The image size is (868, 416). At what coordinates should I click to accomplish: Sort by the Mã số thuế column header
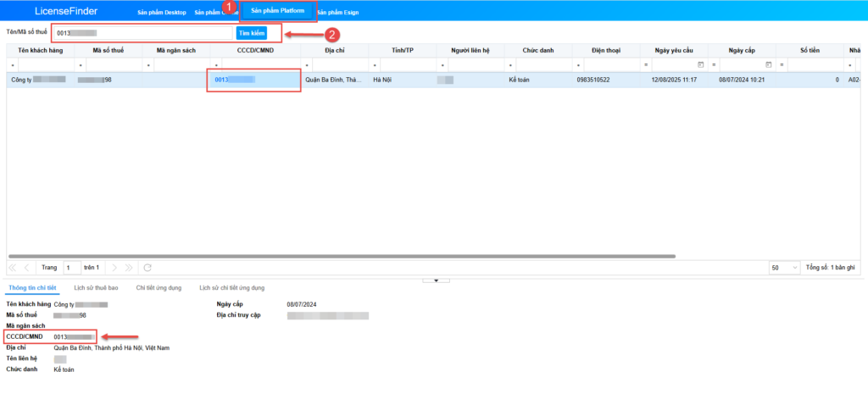(x=108, y=51)
